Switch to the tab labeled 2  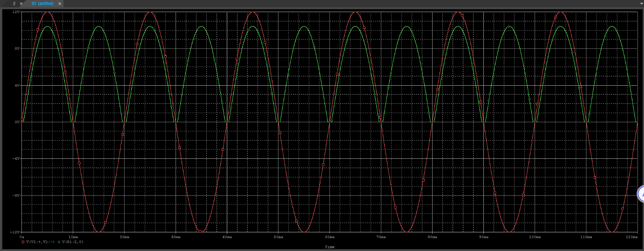click(14, 3)
